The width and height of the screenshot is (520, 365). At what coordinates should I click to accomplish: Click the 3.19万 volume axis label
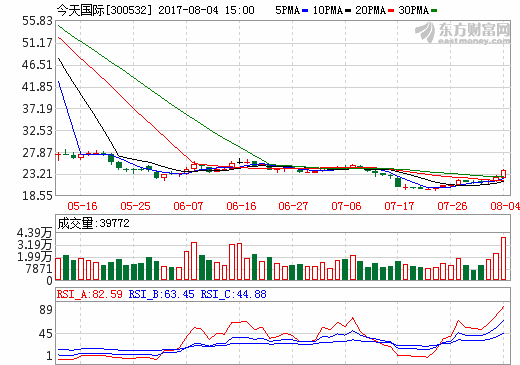click(x=35, y=245)
